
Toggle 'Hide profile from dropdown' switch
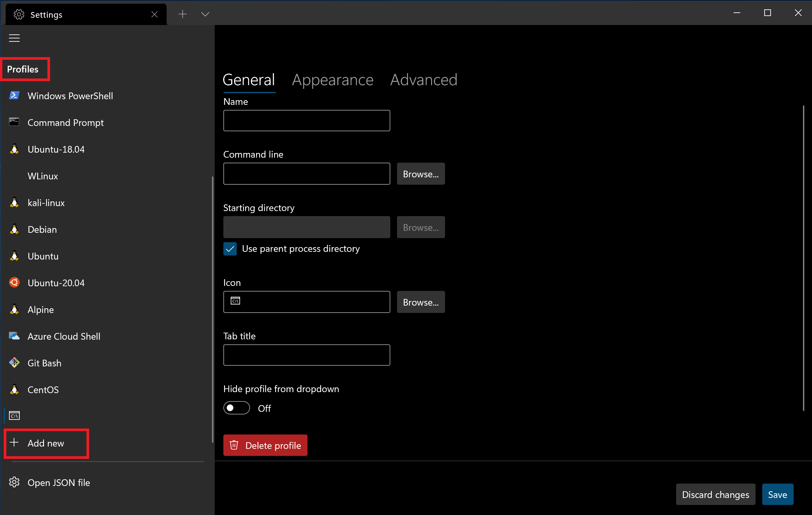tap(237, 408)
